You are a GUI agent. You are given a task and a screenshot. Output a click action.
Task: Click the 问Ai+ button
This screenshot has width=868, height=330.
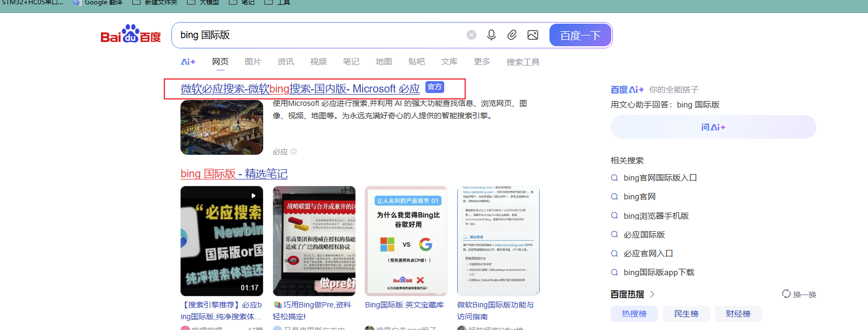[713, 127]
